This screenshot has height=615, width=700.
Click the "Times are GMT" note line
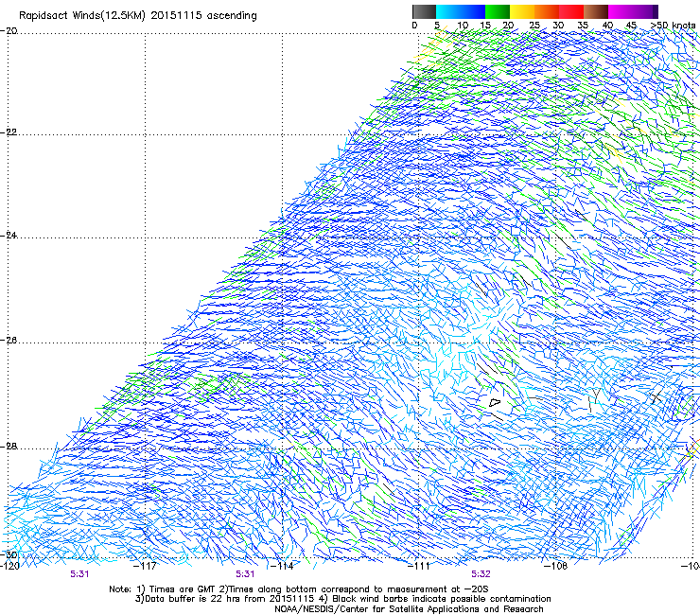298,589
